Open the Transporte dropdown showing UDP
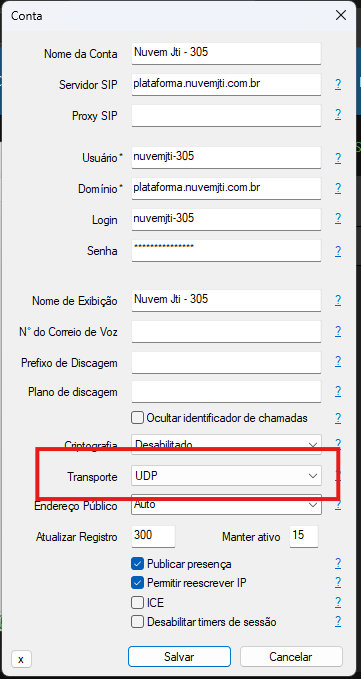The image size is (361, 679). click(226, 476)
